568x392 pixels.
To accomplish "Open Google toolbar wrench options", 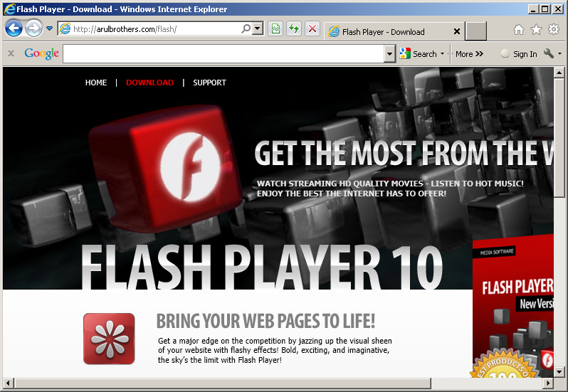I will pyautogui.click(x=549, y=54).
